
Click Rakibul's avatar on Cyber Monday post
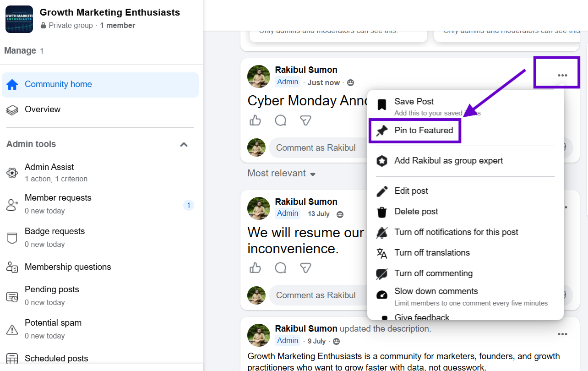click(259, 76)
